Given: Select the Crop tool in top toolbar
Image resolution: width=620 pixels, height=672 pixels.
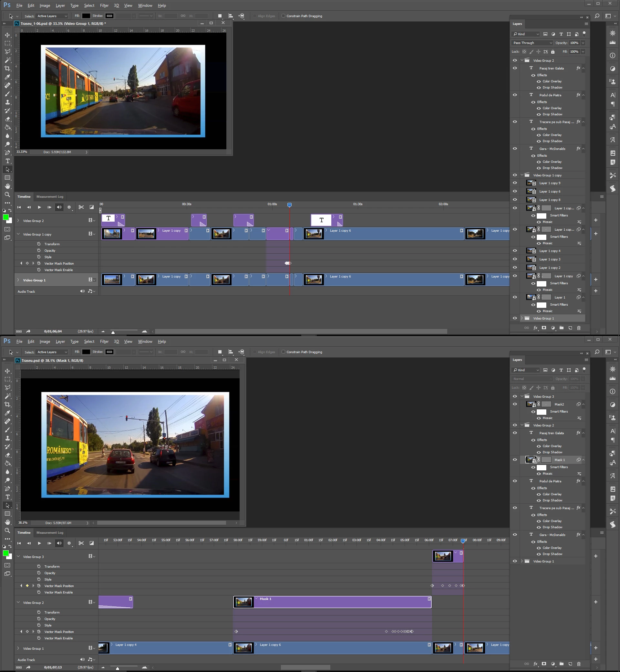Looking at the screenshot, I should point(7,68).
